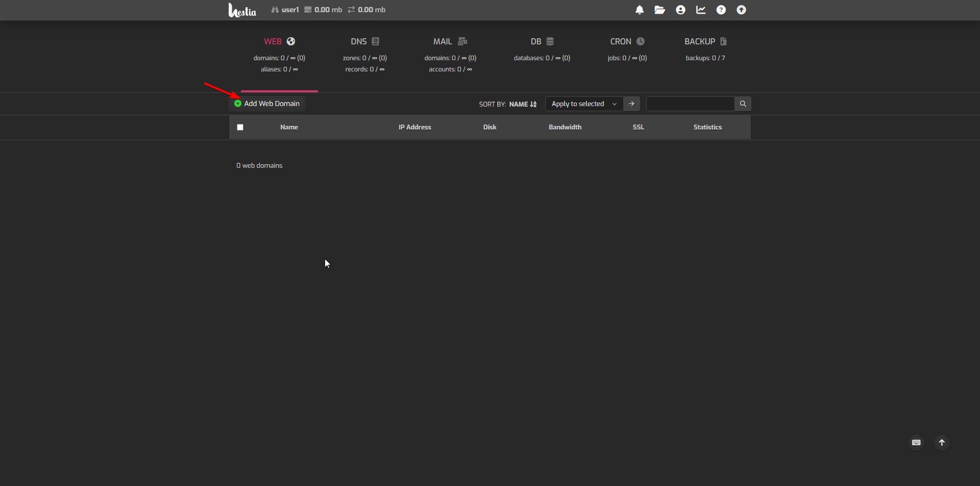
Task: Switch to the DNS tab
Action: click(364, 42)
